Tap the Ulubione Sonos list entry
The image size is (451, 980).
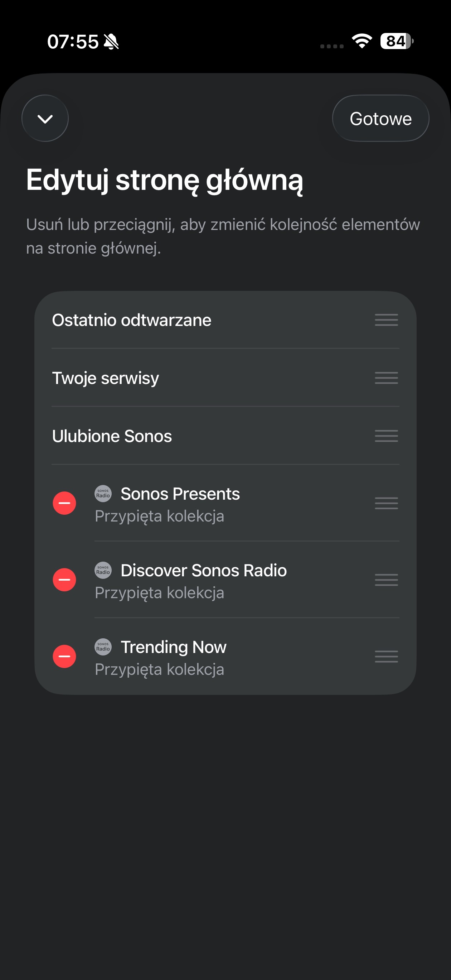pyautogui.click(x=112, y=436)
